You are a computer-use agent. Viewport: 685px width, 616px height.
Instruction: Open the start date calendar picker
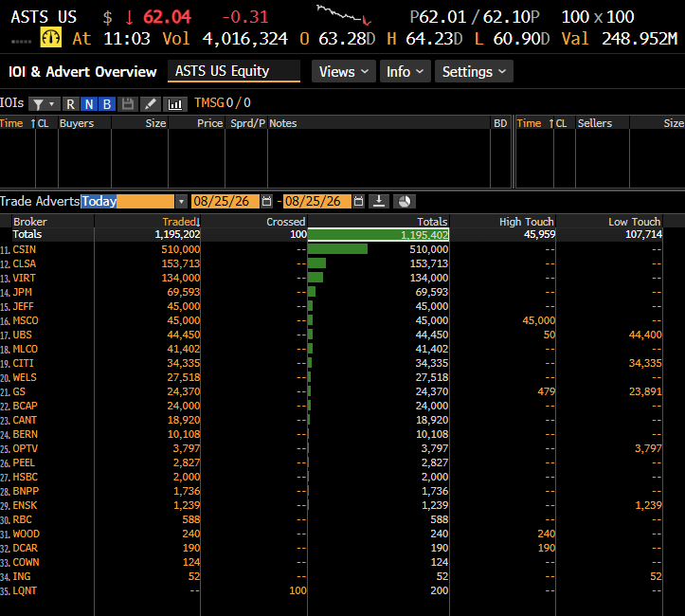pyautogui.click(x=266, y=201)
